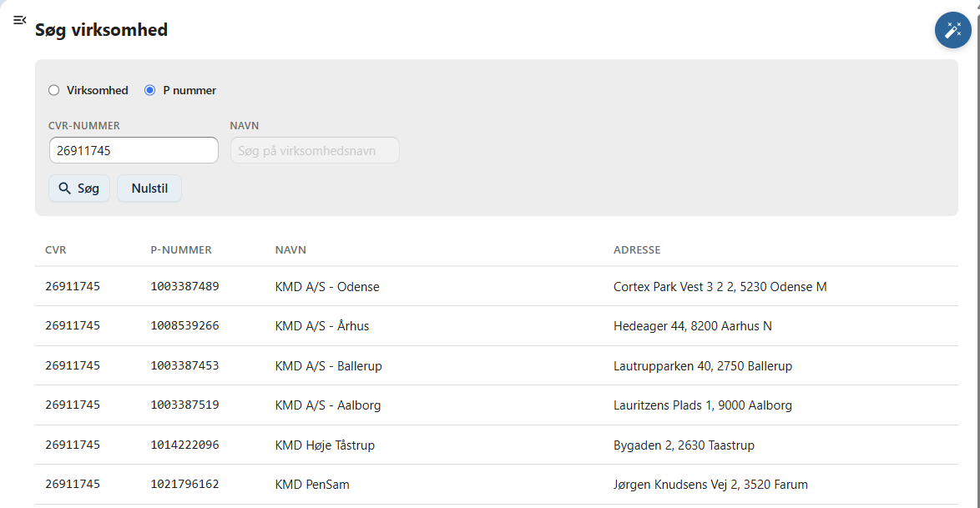Click address Bygaden 2, 2630 Taastrup
This screenshot has width=980, height=508.
(x=684, y=445)
